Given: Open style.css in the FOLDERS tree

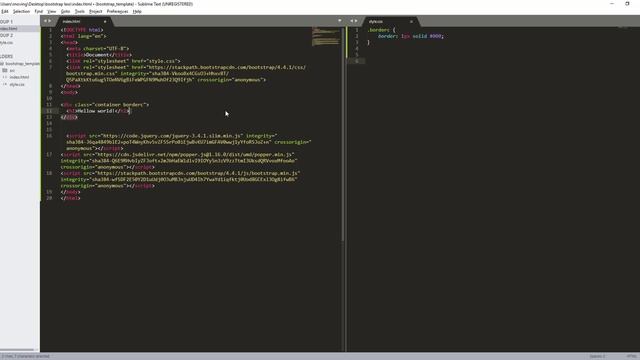Looking at the screenshot, I should 17,84.
